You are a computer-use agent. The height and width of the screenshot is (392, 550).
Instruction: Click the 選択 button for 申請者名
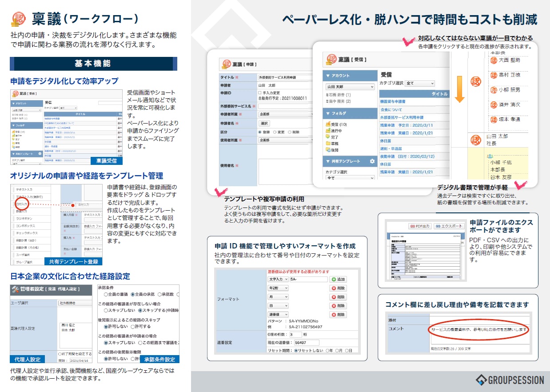[264, 123]
